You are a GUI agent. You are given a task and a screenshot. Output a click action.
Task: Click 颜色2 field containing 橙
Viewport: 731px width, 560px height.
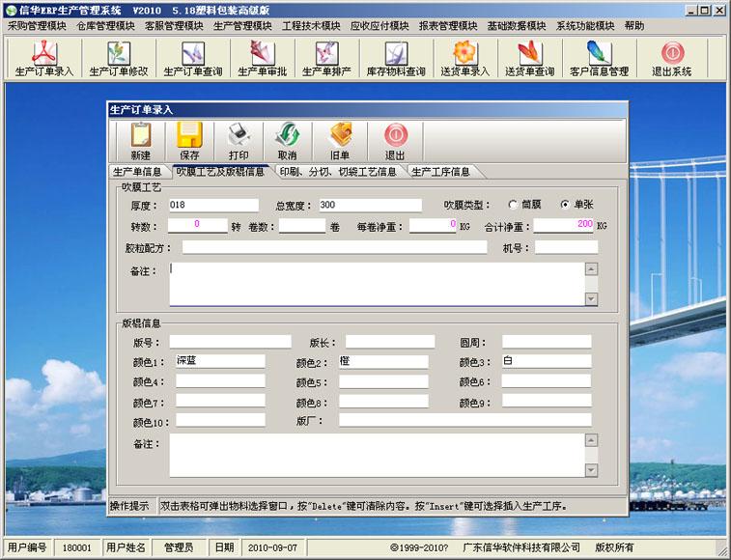pos(383,361)
